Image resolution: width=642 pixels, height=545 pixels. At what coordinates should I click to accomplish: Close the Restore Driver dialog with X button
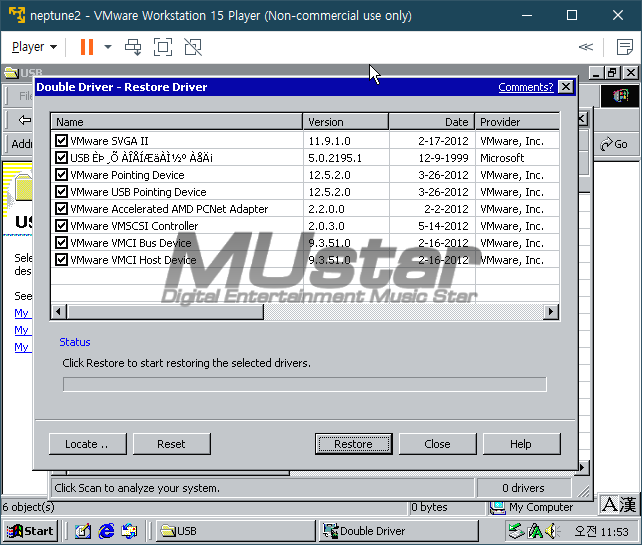[565, 87]
